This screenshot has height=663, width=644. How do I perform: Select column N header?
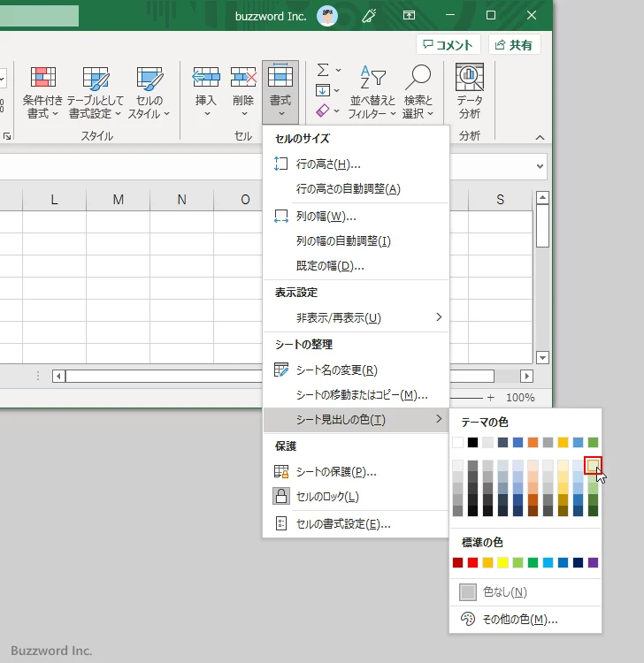coord(181,200)
